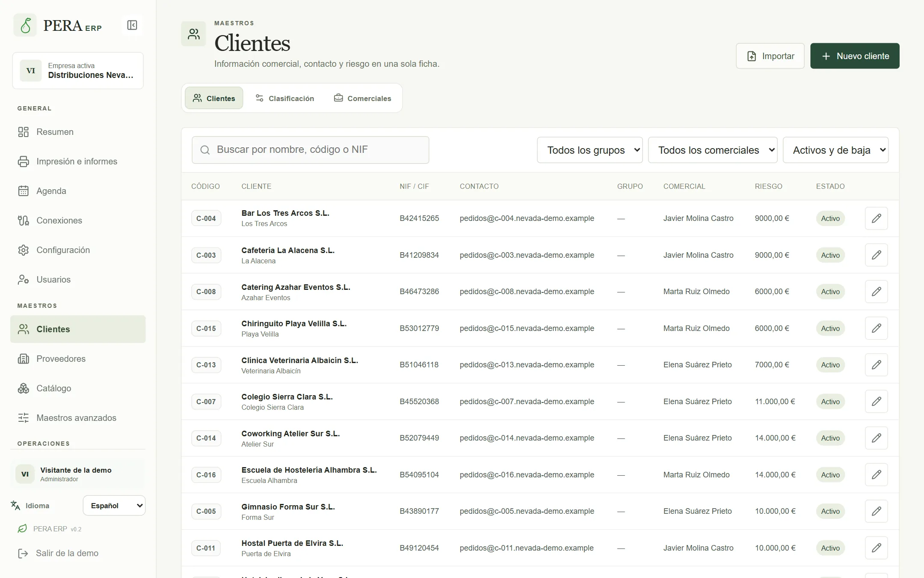Edit Cafetería La Alacena S.L. with pencil icon
The width and height of the screenshot is (924, 578).
(876, 255)
